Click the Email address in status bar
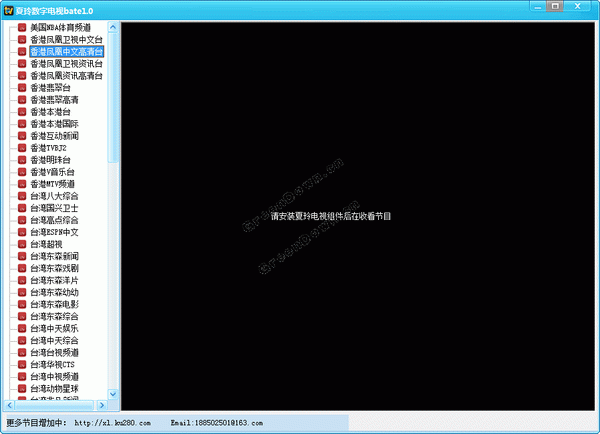The height and width of the screenshot is (434, 600). [217, 423]
